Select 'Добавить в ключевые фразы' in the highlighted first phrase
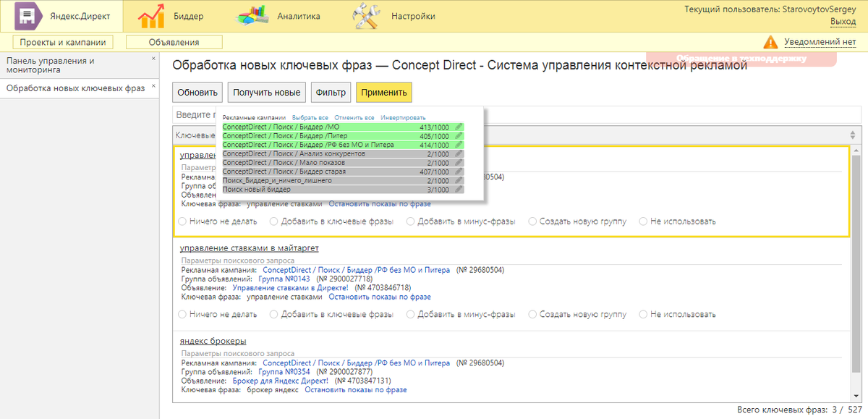The height and width of the screenshot is (419, 868). (274, 221)
